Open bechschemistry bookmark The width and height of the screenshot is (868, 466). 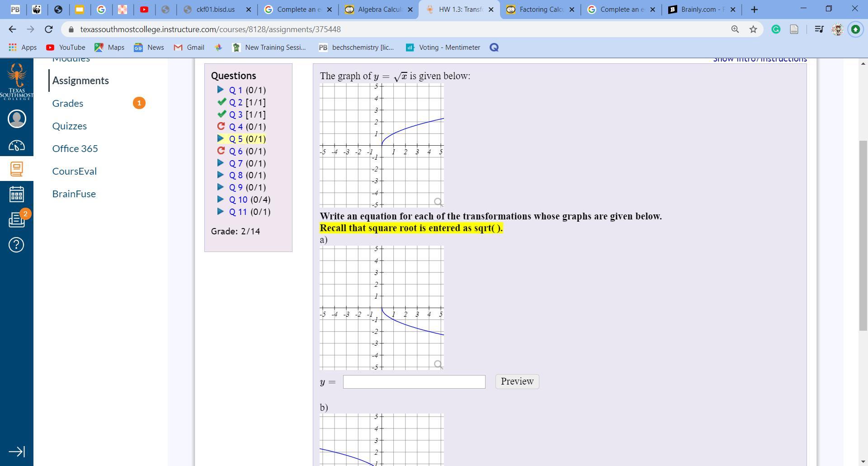[x=356, y=48]
